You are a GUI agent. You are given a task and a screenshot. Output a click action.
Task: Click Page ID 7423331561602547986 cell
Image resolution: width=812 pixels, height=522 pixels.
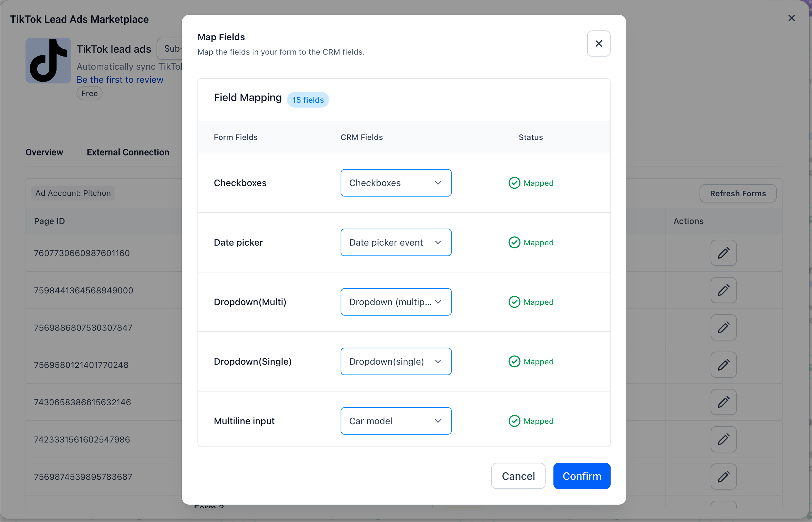pyautogui.click(x=82, y=440)
